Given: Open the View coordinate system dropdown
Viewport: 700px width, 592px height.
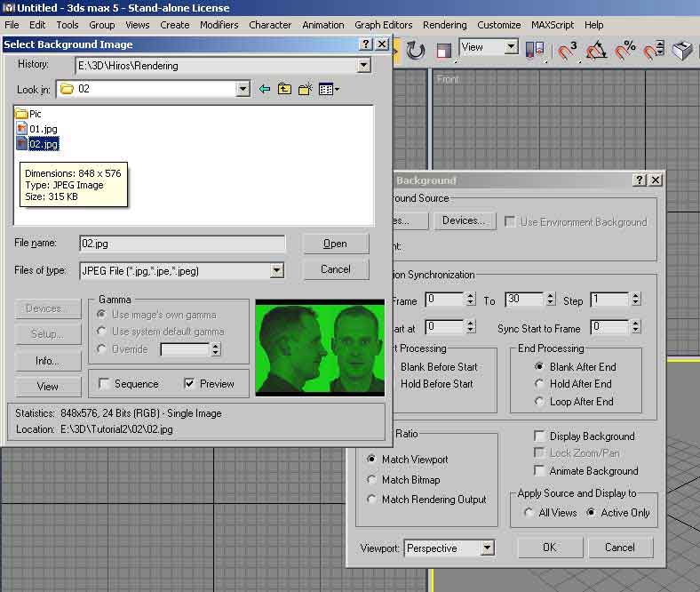Looking at the screenshot, I should (x=511, y=46).
